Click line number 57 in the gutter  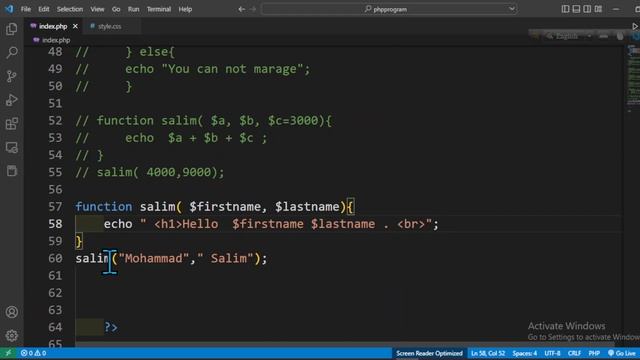tap(55, 207)
